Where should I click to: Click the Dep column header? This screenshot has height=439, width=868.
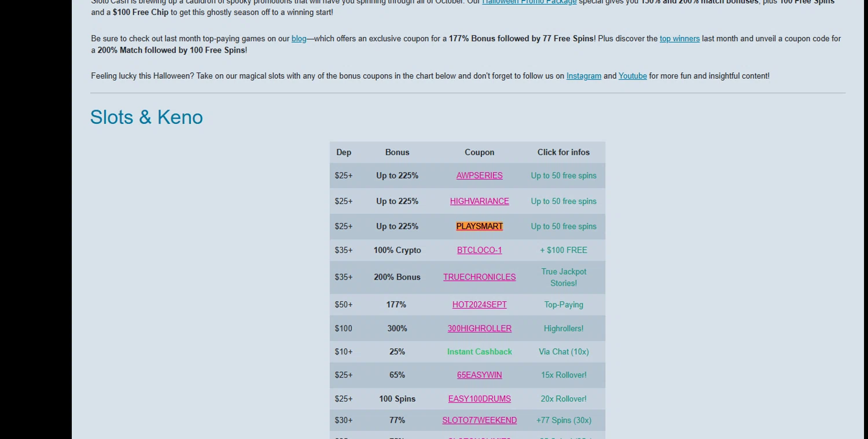coord(344,152)
